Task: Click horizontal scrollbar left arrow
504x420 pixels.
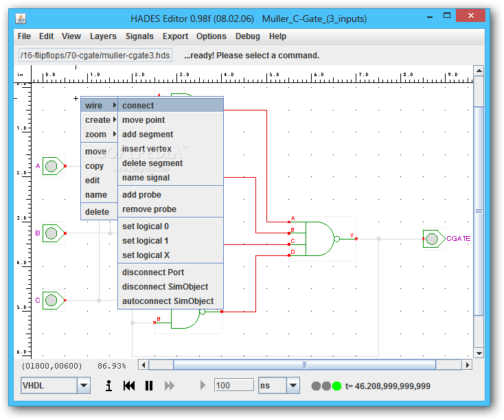Action: 144,364
